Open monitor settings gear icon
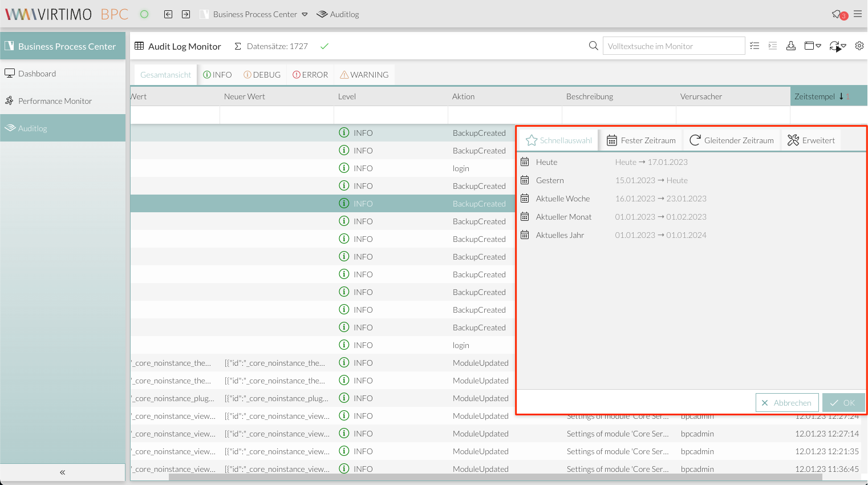The width and height of the screenshot is (868, 485). click(x=859, y=46)
